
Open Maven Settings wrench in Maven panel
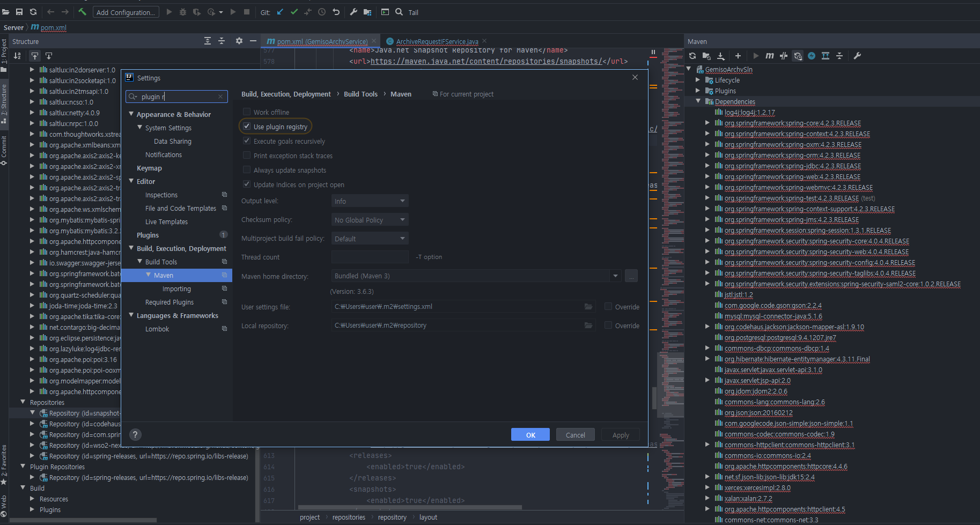click(x=857, y=56)
